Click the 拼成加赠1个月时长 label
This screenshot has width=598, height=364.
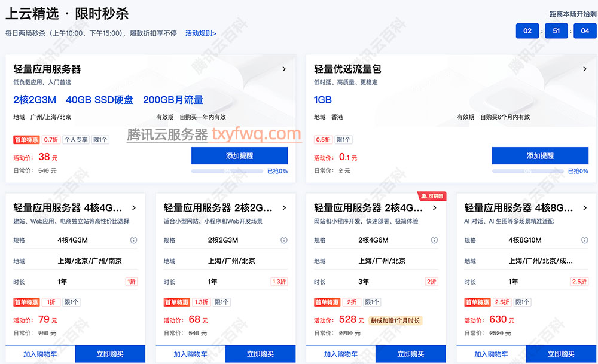pos(395,320)
